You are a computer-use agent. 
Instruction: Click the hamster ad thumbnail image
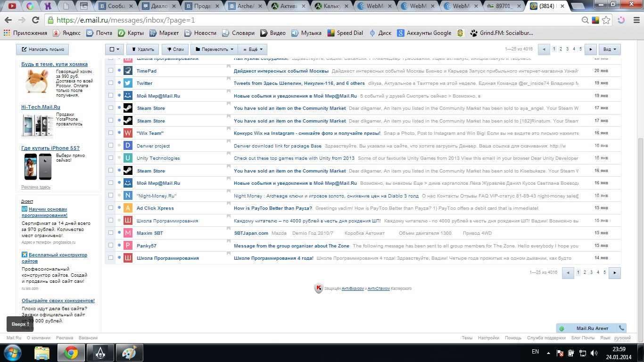(x=37, y=81)
